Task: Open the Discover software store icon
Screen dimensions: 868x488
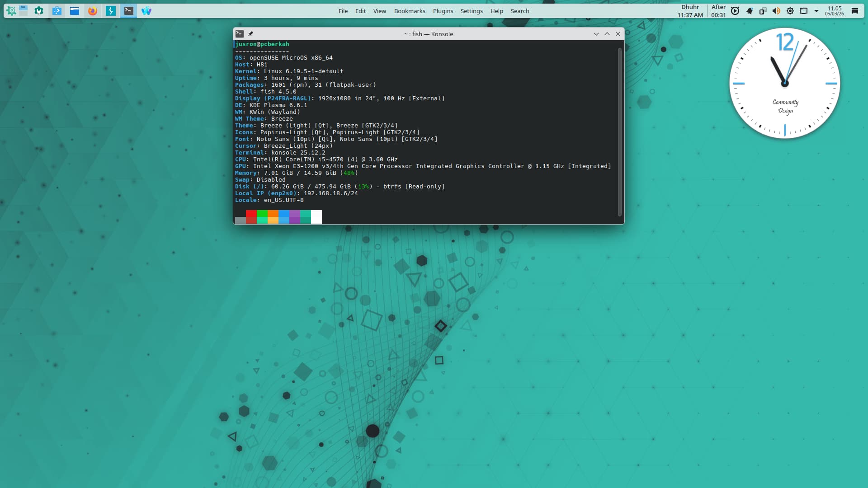Action: point(57,11)
